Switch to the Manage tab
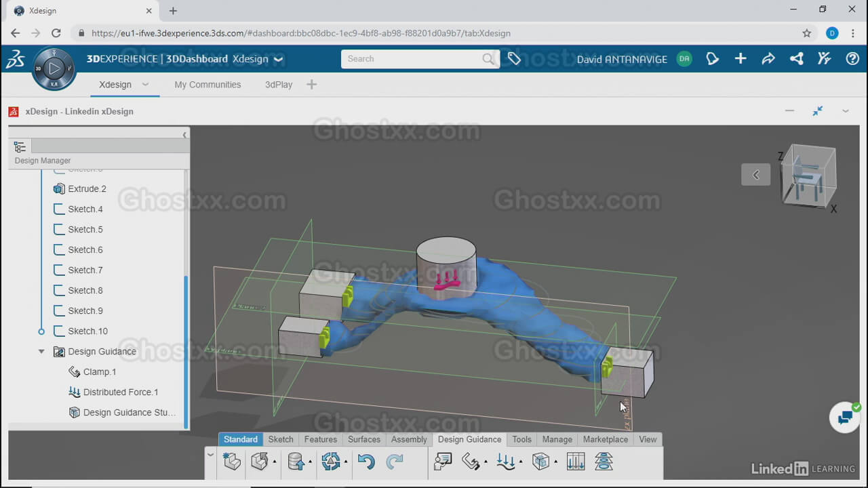868x488 pixels. (557, 439)
